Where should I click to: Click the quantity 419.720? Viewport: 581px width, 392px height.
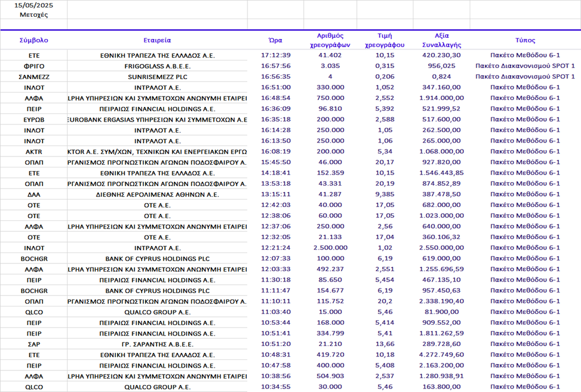(x=330, y=356)
